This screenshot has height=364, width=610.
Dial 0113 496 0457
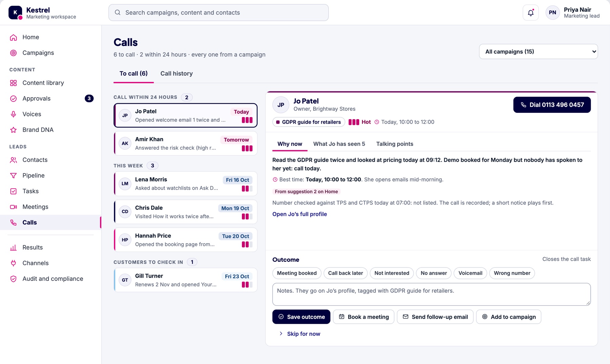(552, 105)
